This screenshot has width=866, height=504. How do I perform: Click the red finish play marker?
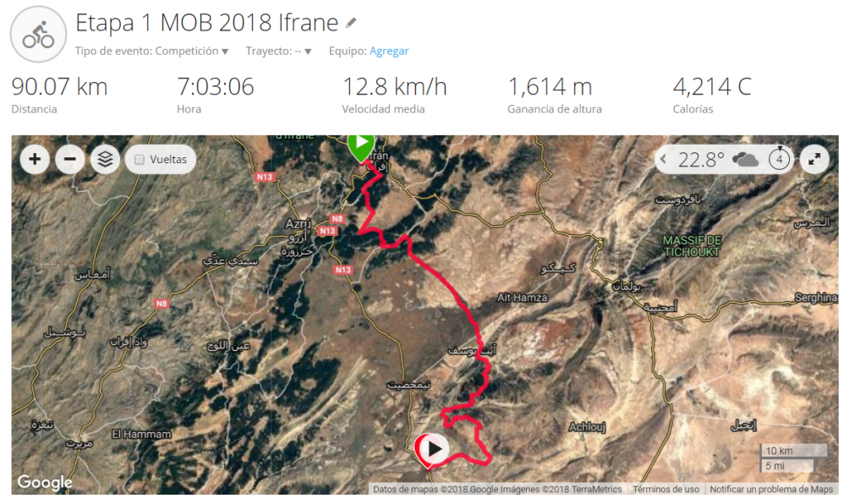[431, 450]
